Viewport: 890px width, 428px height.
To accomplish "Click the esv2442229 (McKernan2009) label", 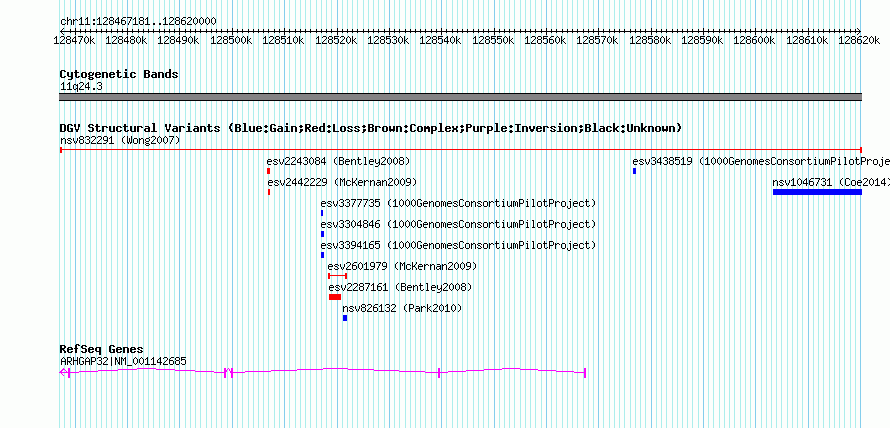I will pos(342,182).
